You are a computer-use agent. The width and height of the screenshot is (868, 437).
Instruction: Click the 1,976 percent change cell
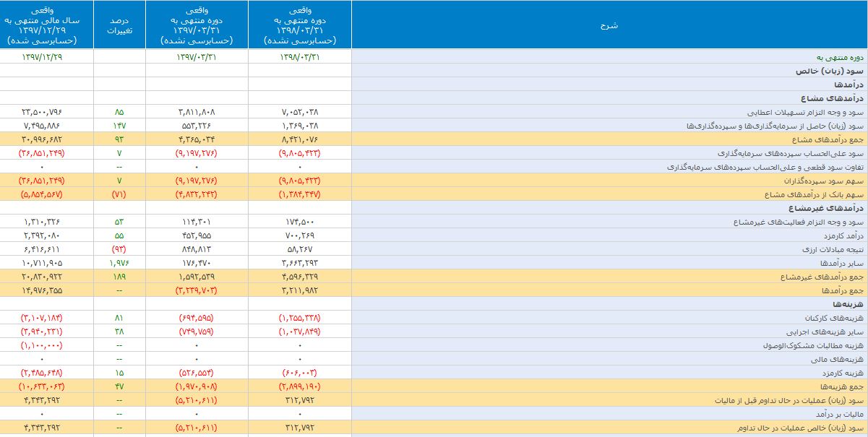tap(119, 262)
